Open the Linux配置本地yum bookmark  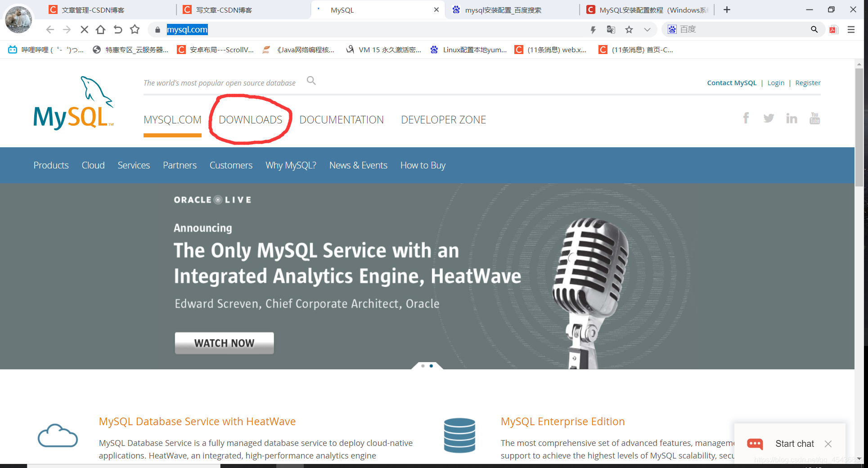tap(468, 50)
